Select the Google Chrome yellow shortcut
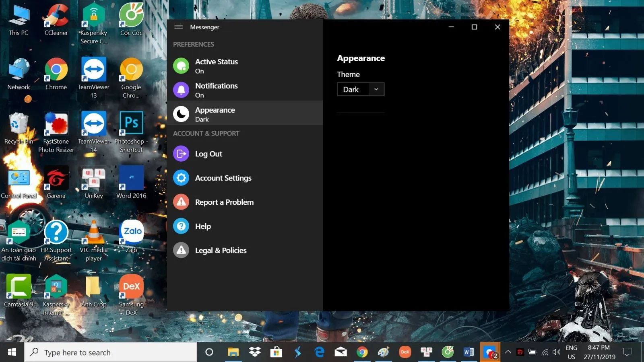The height and width of the screenshot is (362, 644). 131,78
